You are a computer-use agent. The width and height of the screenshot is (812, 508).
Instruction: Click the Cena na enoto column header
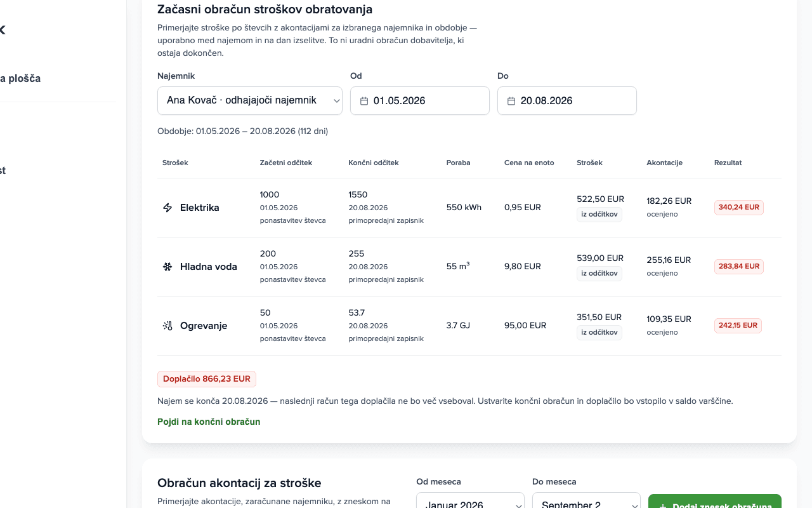click(x=529, y=163)
